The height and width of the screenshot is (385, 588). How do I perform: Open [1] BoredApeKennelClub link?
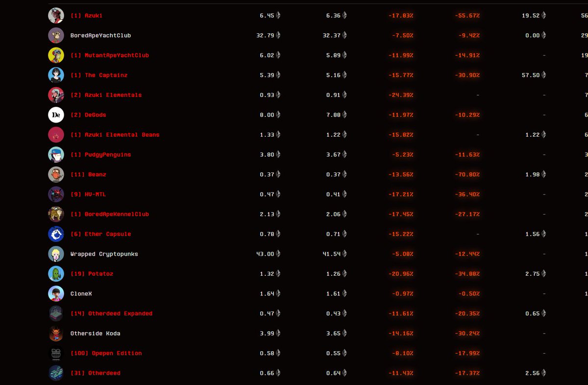click(x=109, y=214)
